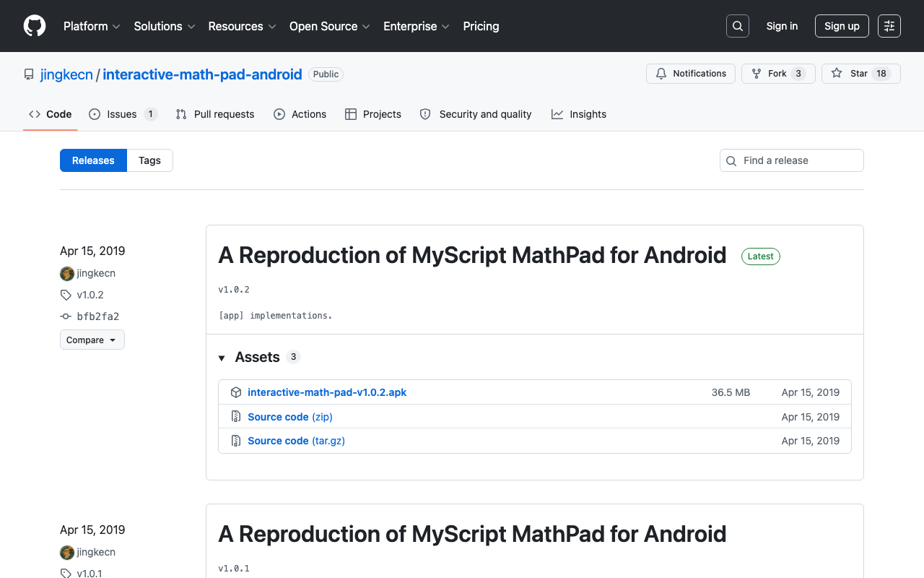Download Source code (zip)

pos(290,417)
